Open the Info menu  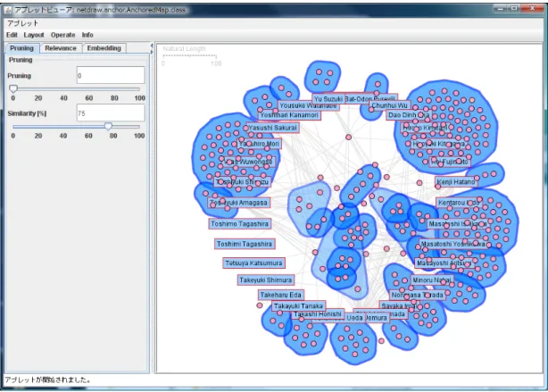[x=87, y=35]
